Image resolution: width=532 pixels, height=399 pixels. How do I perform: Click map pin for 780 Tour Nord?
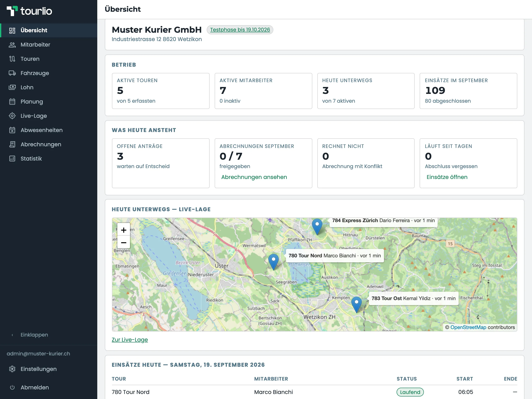pos(274,262)
